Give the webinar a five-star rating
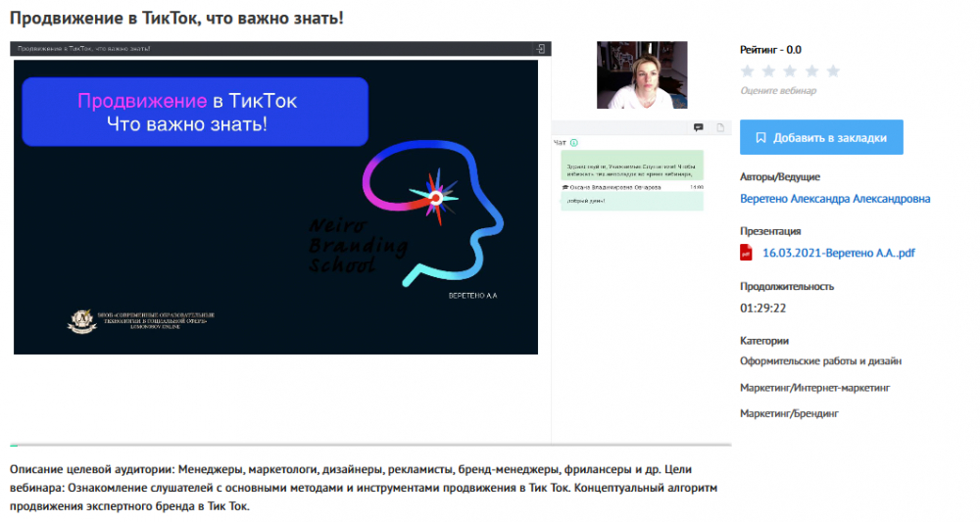Screen dimensions: 980x522 click(834, 71)
